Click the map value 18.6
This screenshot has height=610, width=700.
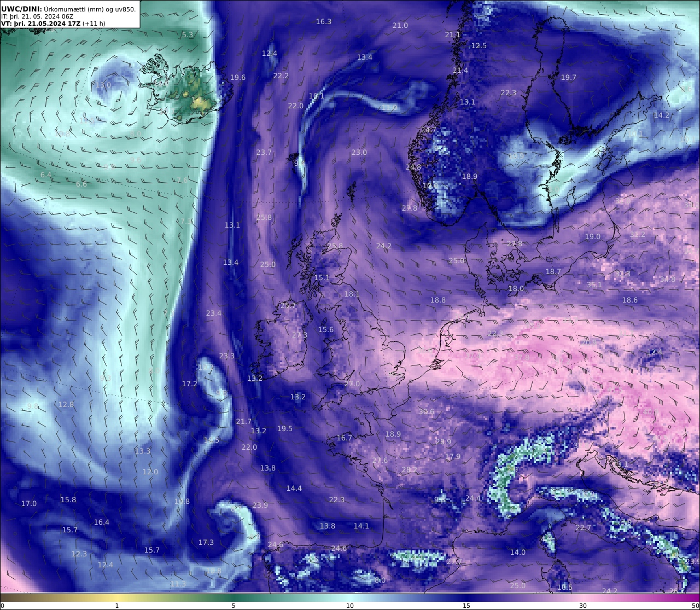pos(630,300)
